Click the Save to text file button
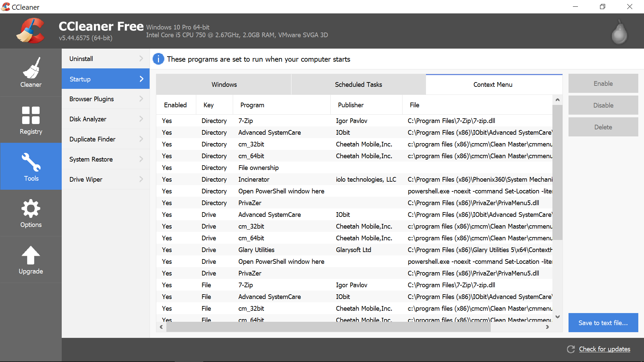Viewport: 644px width, 362px height. coord(603,323)
